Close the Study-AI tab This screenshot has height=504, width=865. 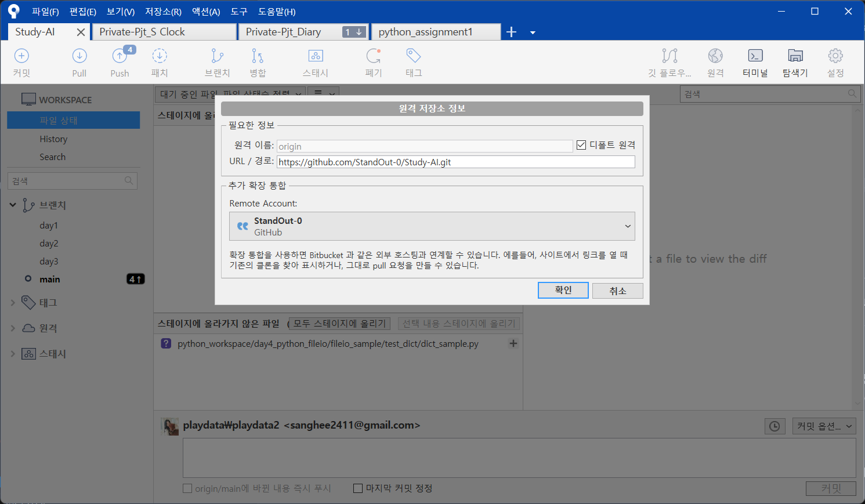(81, 32)
